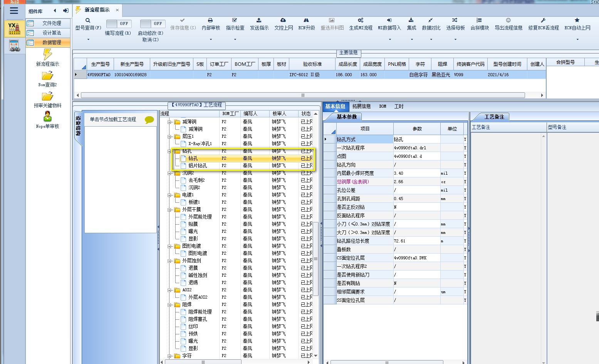Toggle the 编写流程(R) OFF switch

(x=119, y=23)
